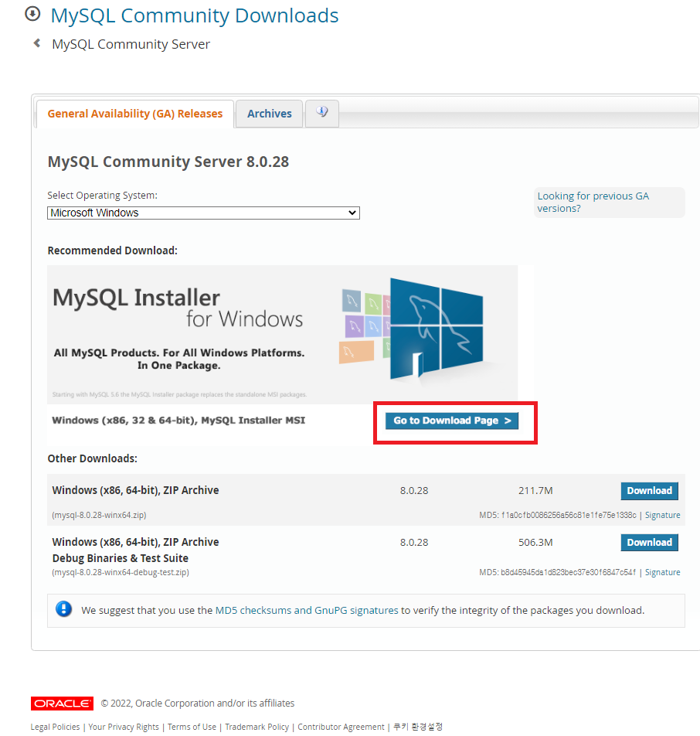Open Terms of Use footer link
The height and width of the screenshot is (736, 700).
click(x=192, y=727)
